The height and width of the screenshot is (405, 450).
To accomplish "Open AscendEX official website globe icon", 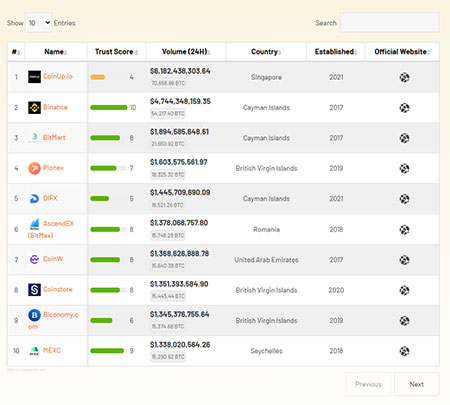I will coord(404,230).
